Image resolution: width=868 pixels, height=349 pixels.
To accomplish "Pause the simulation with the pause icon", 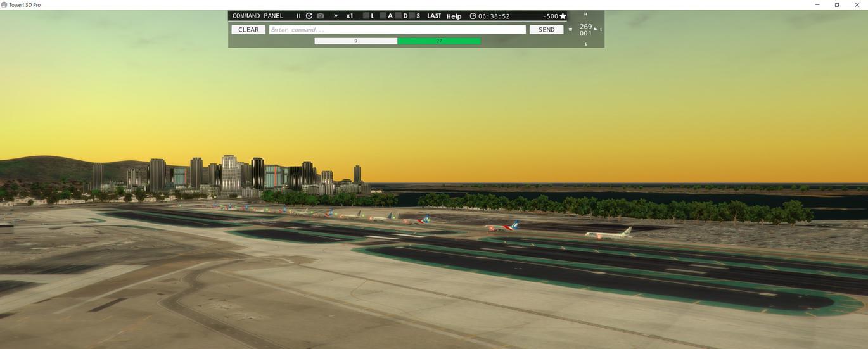I will pos(298,16).
